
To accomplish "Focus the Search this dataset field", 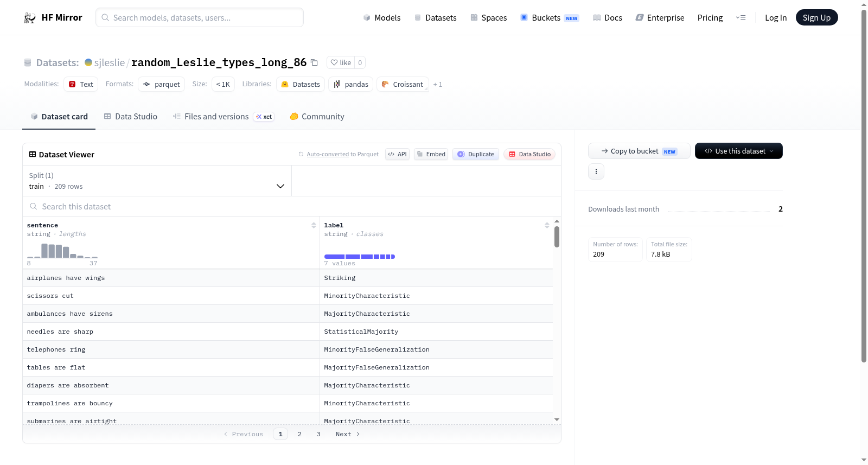I will coord(292,207).
